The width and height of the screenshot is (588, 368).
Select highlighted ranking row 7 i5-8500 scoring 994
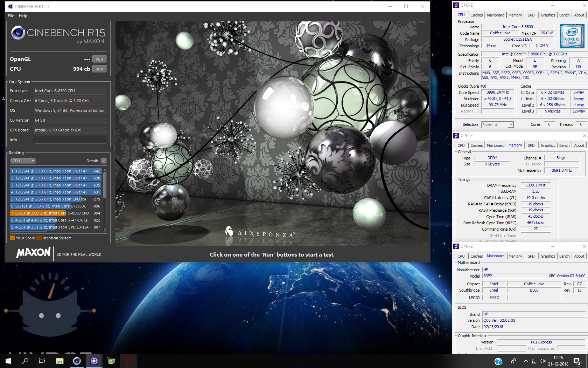[56, 213]
